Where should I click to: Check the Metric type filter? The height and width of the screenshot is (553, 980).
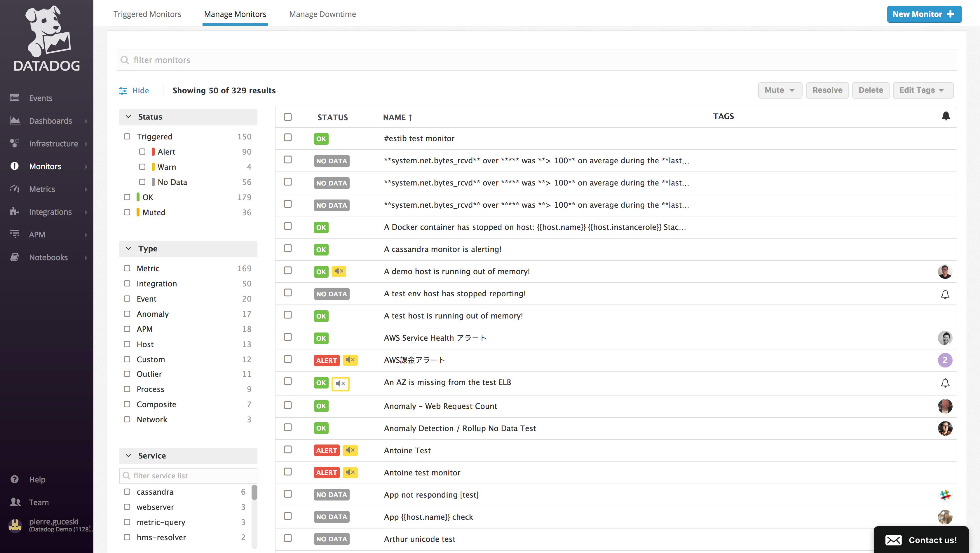tap(127, 268)
